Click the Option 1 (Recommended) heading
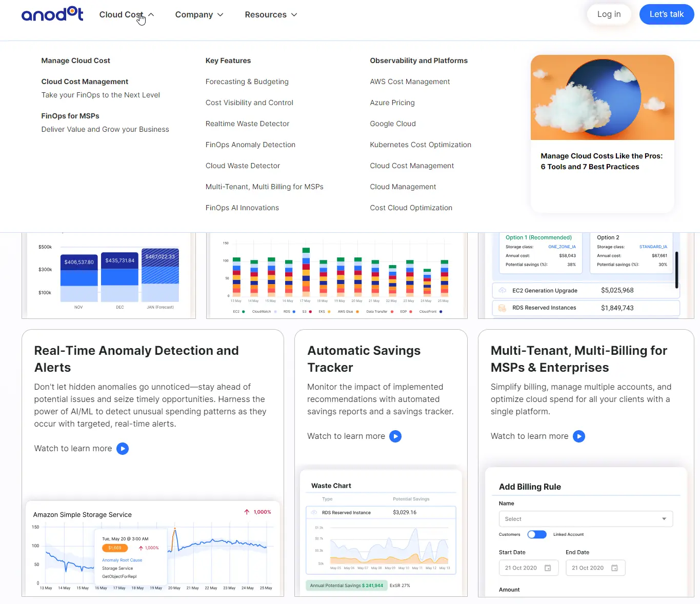700x604 pixels. [x=538, y=237]
